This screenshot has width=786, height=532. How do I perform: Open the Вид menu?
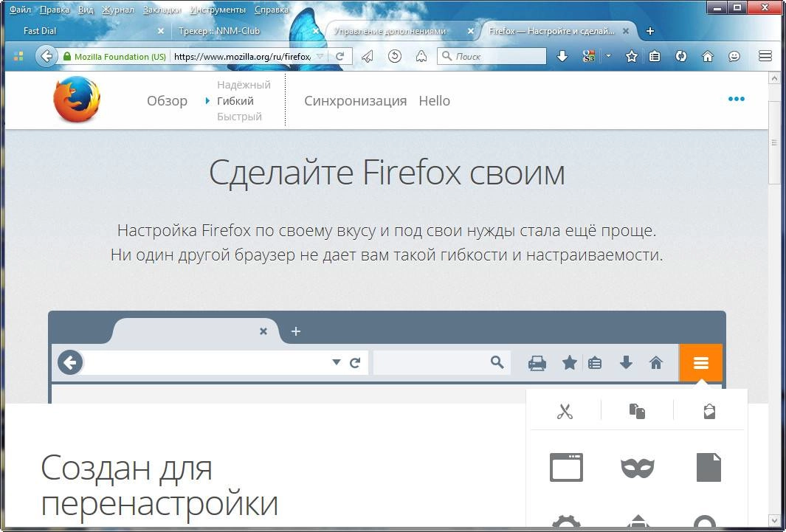86,10
